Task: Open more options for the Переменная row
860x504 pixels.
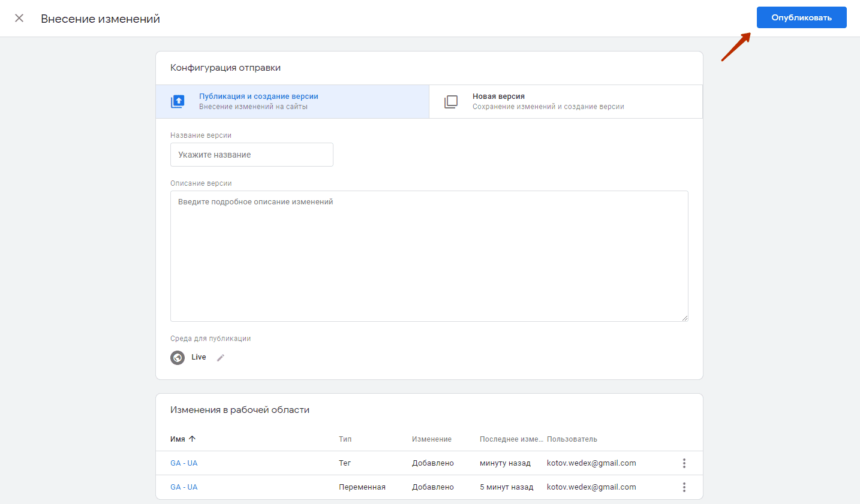Action: [x=684, y=487]
